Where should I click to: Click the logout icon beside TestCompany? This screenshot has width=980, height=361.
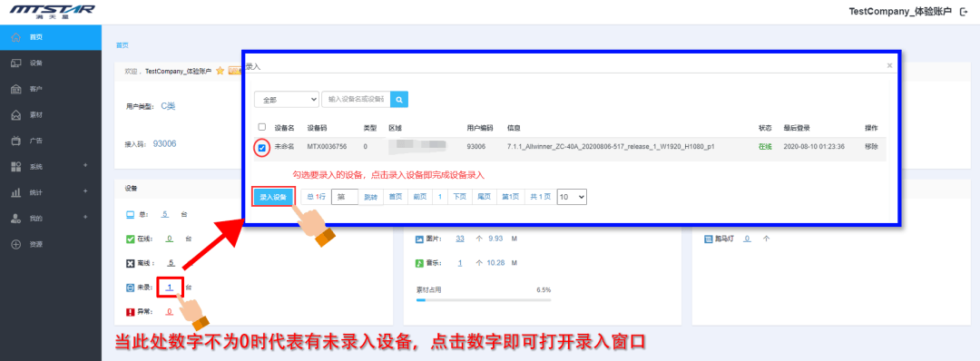(963, 11)
